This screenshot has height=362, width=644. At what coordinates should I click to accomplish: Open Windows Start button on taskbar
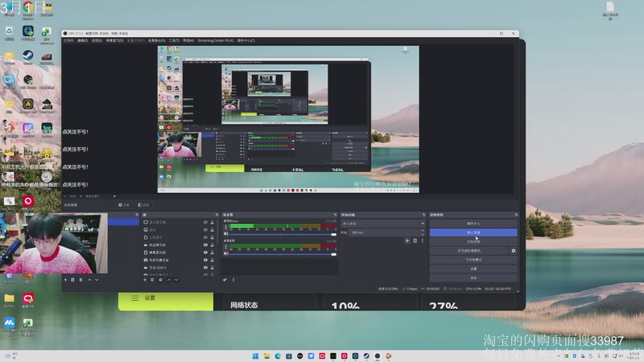[x=255, y=356]
